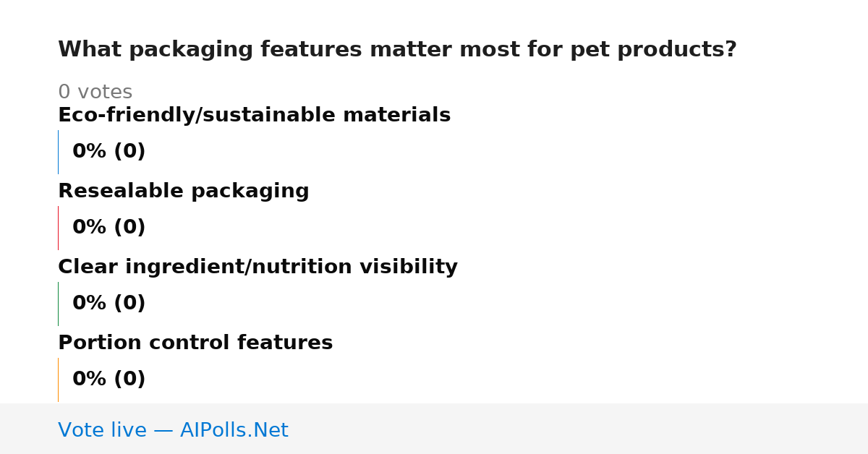Click the green bar for ingredient visibility
Image resolution: width=868 pixels, height=454 pixels.
point(58,304)
